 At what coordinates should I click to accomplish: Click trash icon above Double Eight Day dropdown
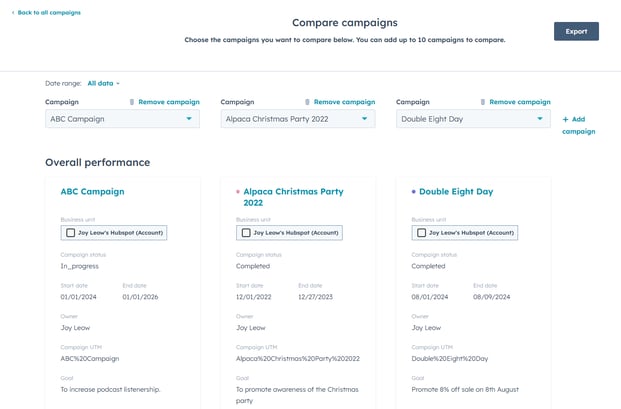click(x=483, y=102)
